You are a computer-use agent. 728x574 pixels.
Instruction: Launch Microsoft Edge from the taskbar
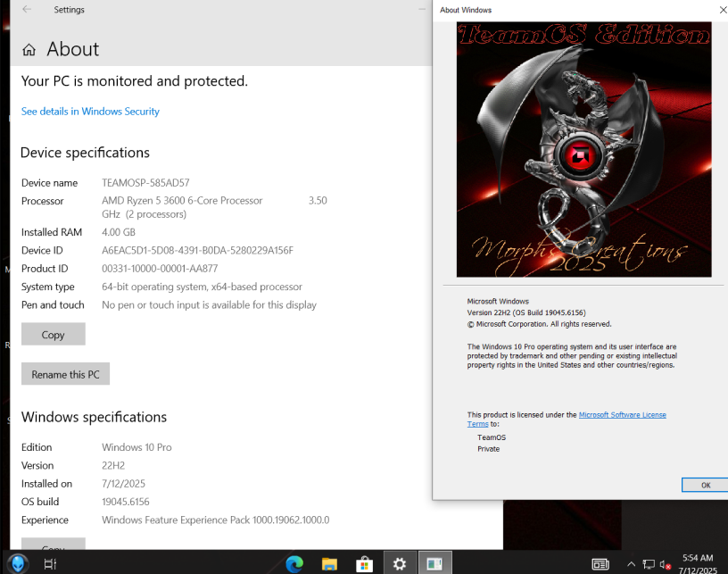tap(294, 564)
